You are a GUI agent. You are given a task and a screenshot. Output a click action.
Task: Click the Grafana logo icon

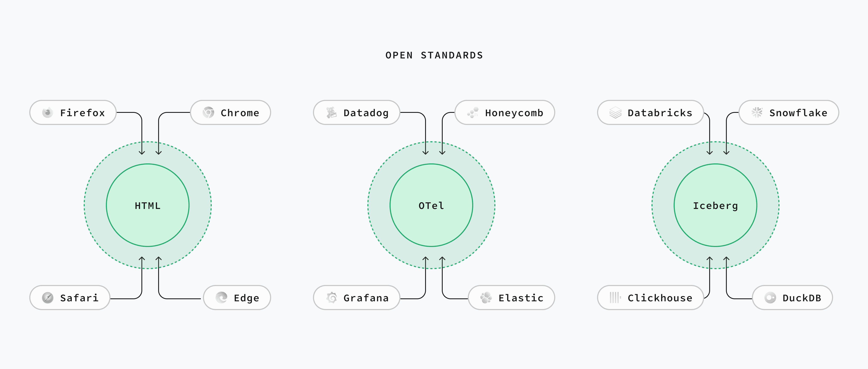pos(331,298)
